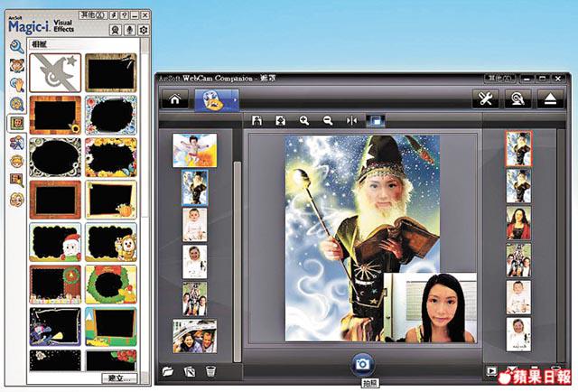Delete with the trash bin icon

210,371
